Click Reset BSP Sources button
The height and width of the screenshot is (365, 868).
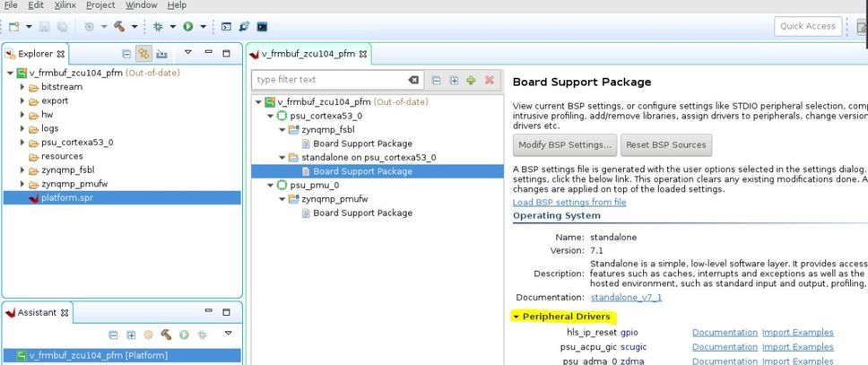[666, 145]
